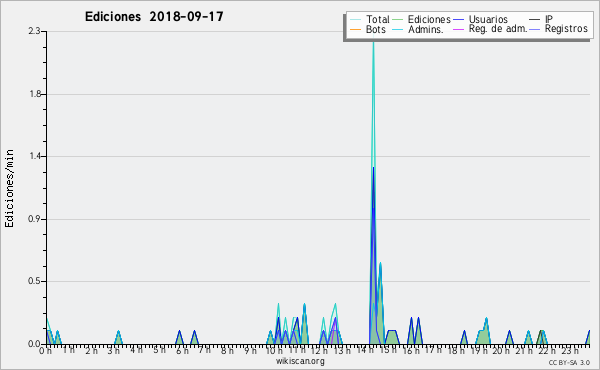600x370 pixels.
Task: Click the y-axis label 'Ediciones/min'
Action: click(x=9, y=189)
